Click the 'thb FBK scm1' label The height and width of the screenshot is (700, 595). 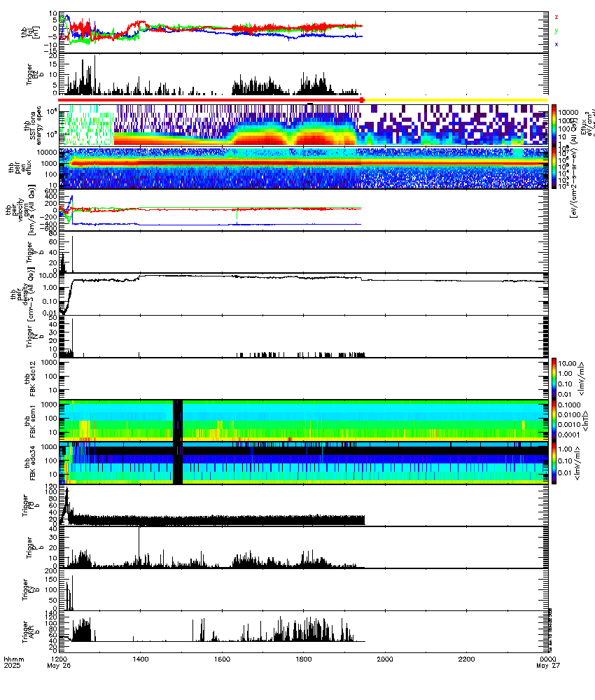click(30, 421)
